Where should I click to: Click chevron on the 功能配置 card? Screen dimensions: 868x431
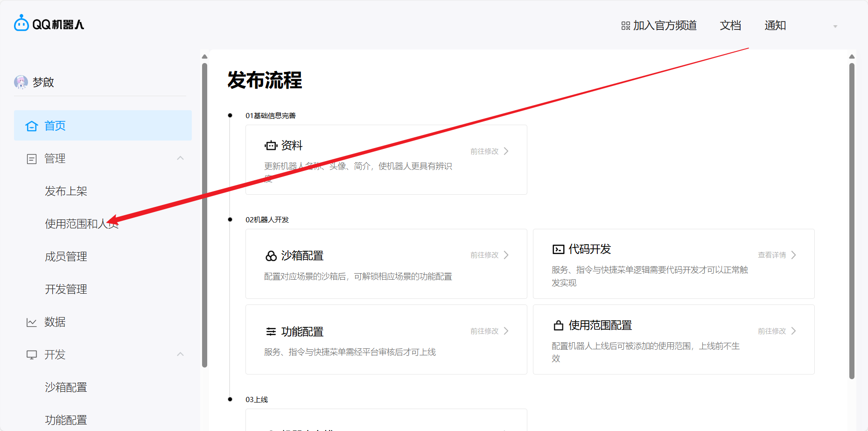(x=506, y=331)
